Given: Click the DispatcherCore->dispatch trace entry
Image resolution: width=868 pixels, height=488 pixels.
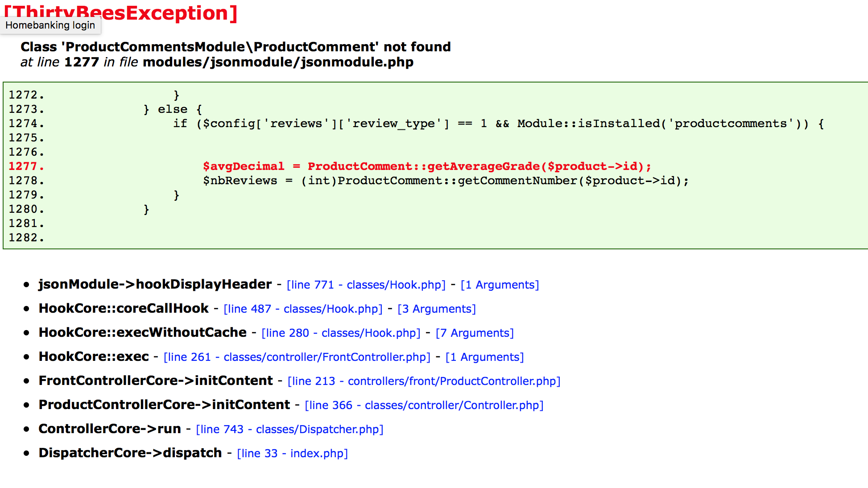Looking at the screenshot, I should pos(130,453).
